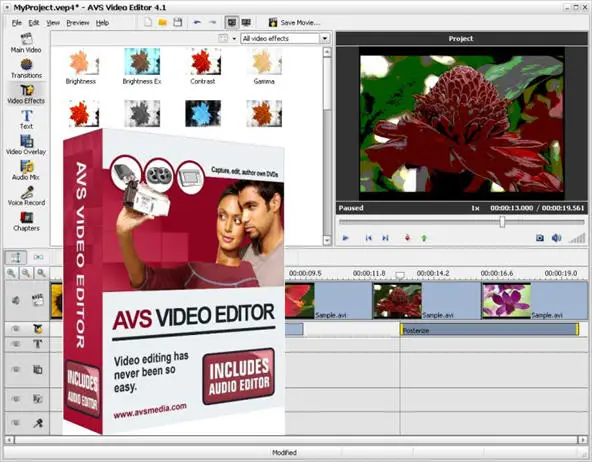The width and height of the screenshot is (592, 462).
Task: Toggle visibility of the video effects track
Action: [x=15, y=329]
